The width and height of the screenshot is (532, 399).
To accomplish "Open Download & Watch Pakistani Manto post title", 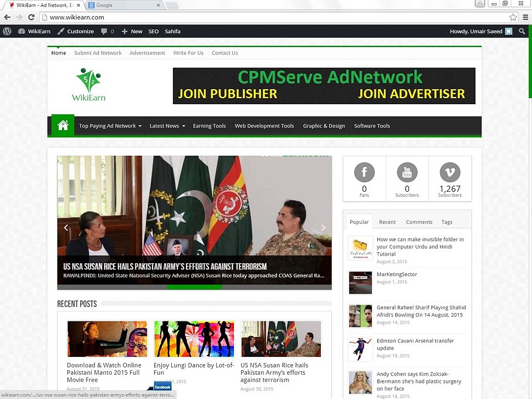I will [104, 372].
